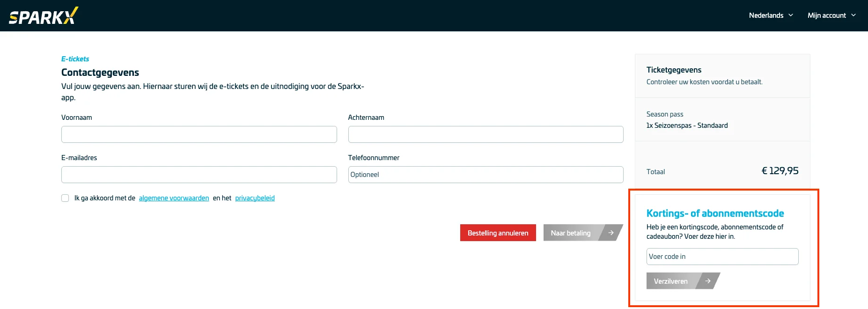Click the Voer code in field
This screenshot has width=868, height=309.
[x=722, y=257]
